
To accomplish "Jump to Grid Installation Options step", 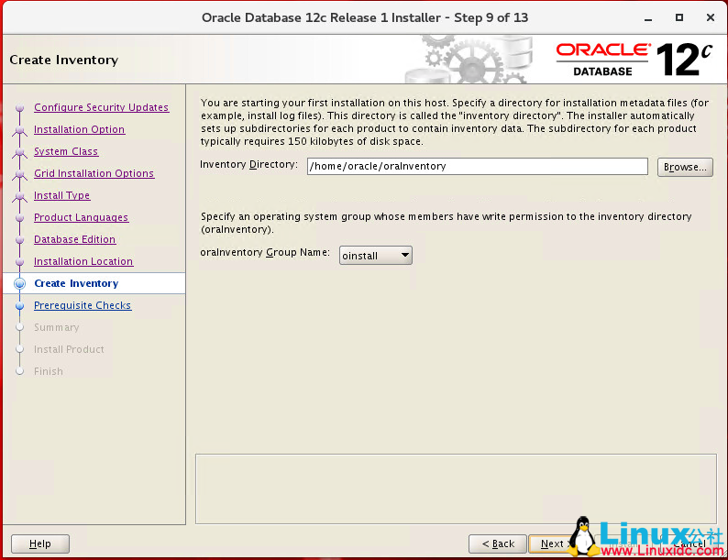I will coord(94,173).
